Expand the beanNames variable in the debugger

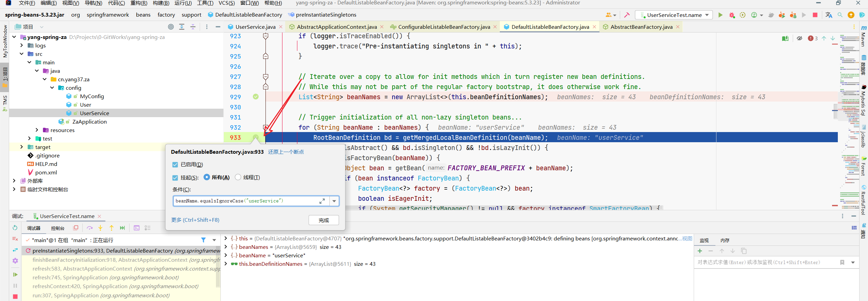point(226,247)
